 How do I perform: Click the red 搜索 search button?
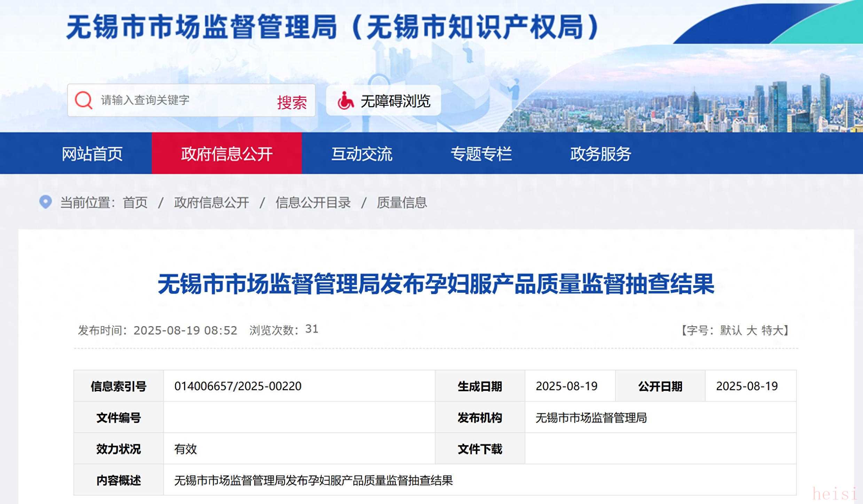click(292, 102)
